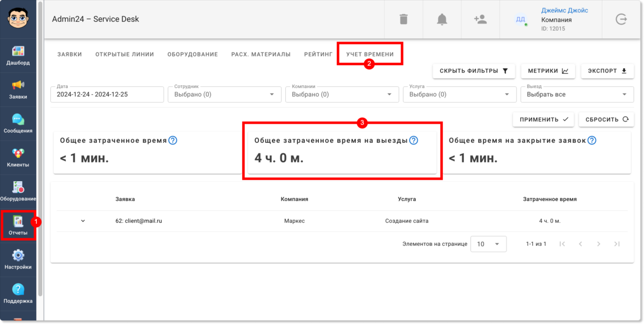Open the Выезд dropdown

click(577, 95)
